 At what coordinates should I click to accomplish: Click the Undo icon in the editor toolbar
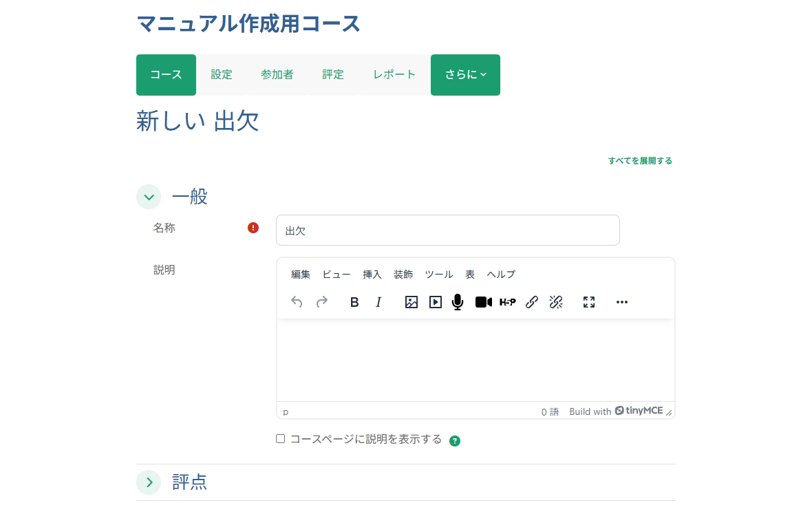(x=296, y=302)
